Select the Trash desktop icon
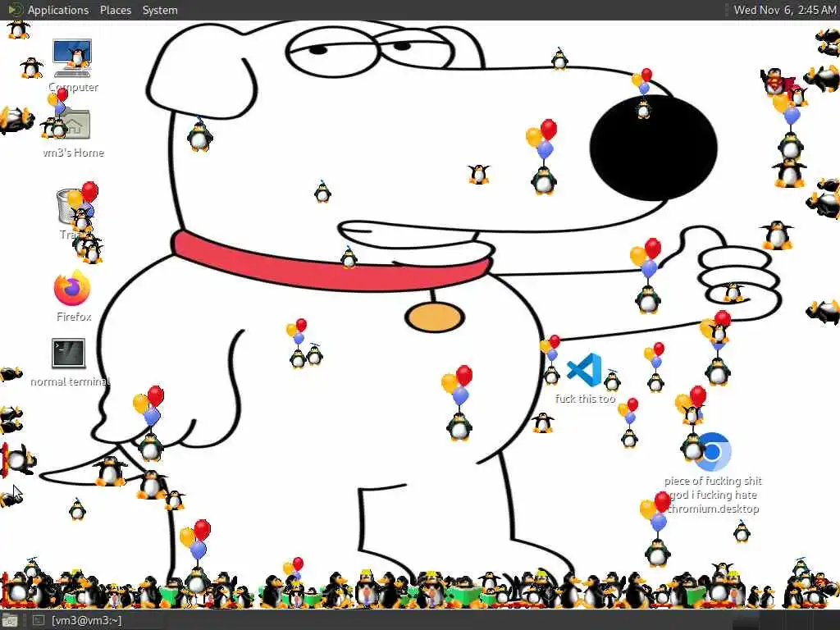This screenshot has width=840, height=630. click(74, 206)
